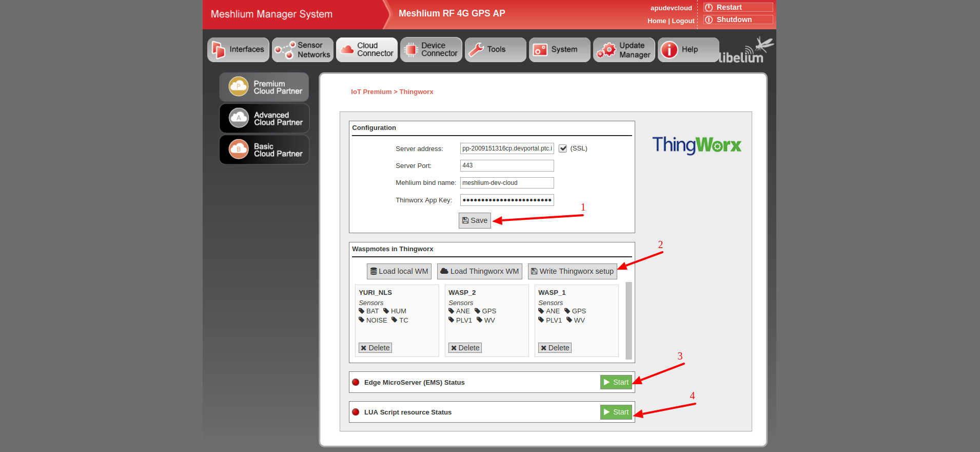Click the WASP_2 waspmote name
980x452 pixels.
pyautogui.click(x=462, y=293)
